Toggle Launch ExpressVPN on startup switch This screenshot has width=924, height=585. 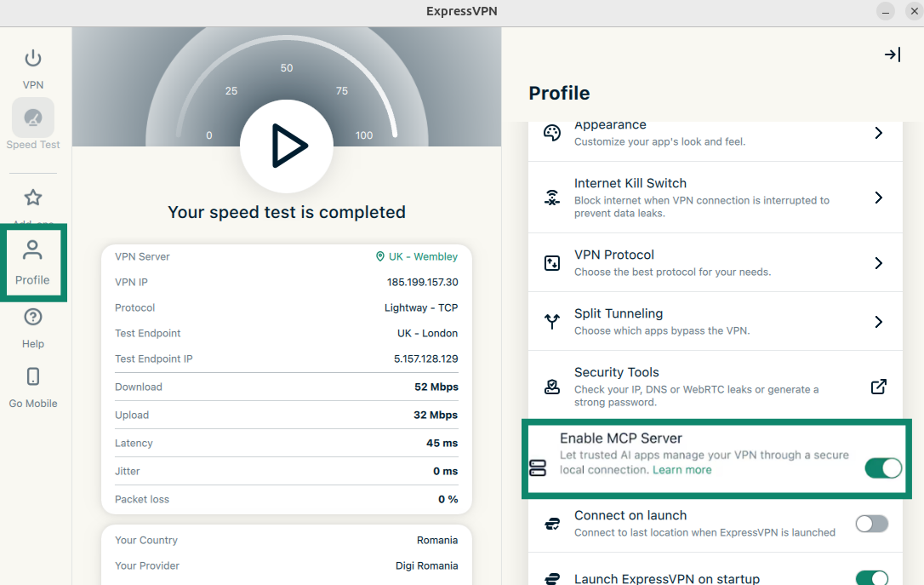click(871, 577)
